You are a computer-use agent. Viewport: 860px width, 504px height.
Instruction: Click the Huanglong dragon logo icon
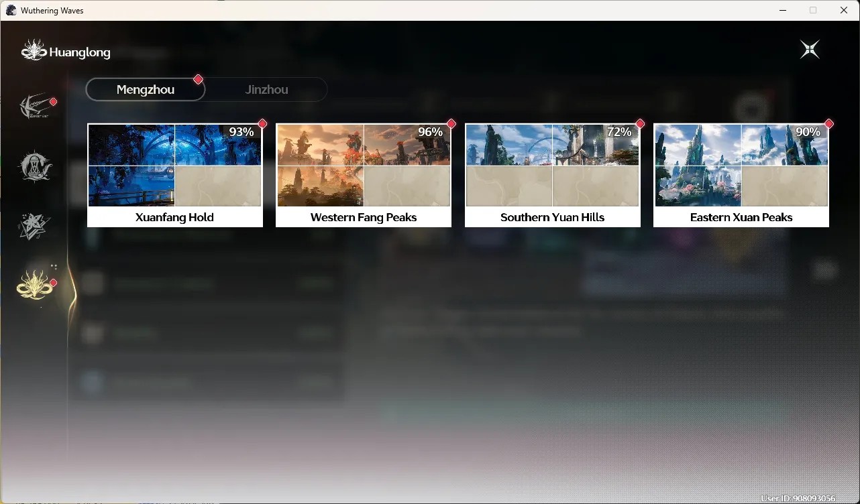[x=34, y=50]
